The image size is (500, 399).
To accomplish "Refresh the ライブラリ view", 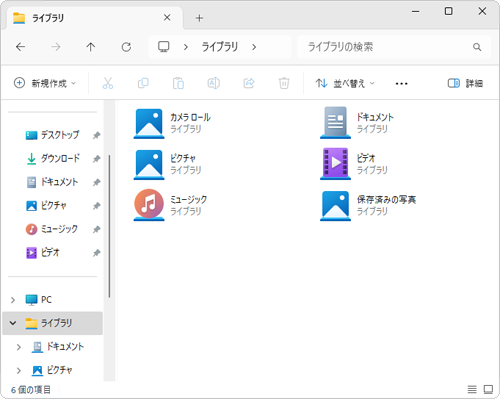I will click(126, 47).
